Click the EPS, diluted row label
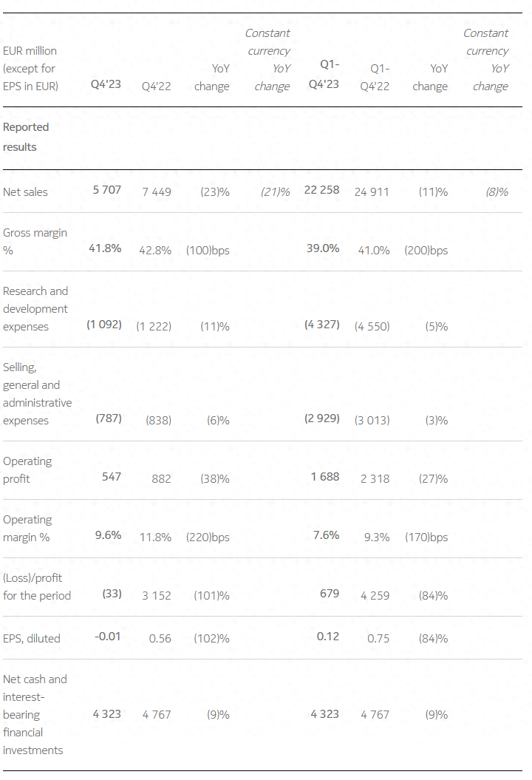 click(32, 639)
